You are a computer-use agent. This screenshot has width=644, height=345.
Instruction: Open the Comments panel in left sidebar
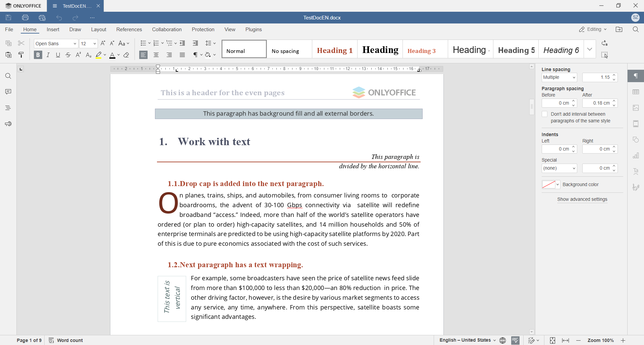coord(8,92)
